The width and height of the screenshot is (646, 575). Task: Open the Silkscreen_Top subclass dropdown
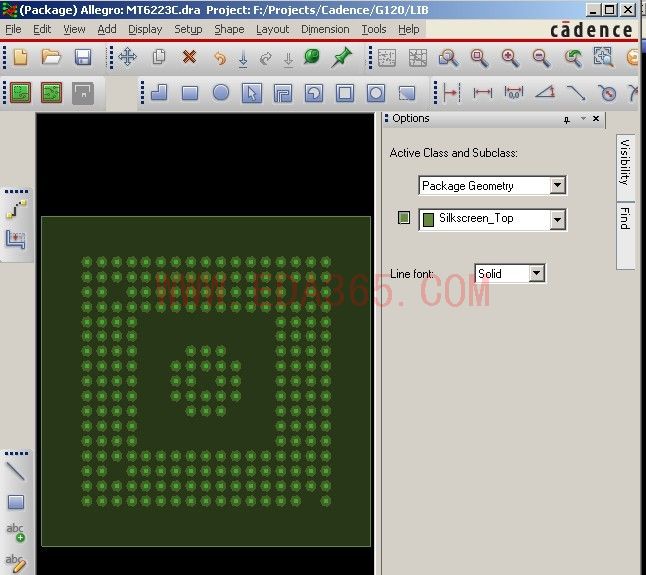[x=557, y=220]
